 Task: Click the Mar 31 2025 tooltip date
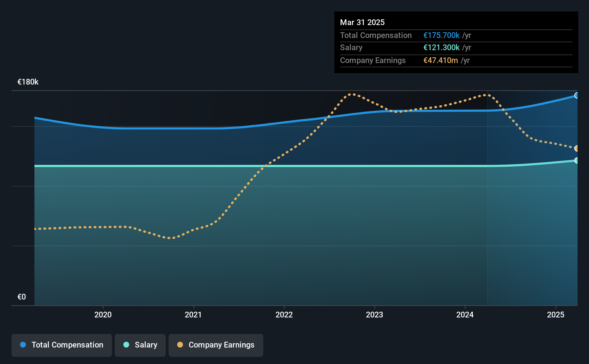(x=362, y=22)
